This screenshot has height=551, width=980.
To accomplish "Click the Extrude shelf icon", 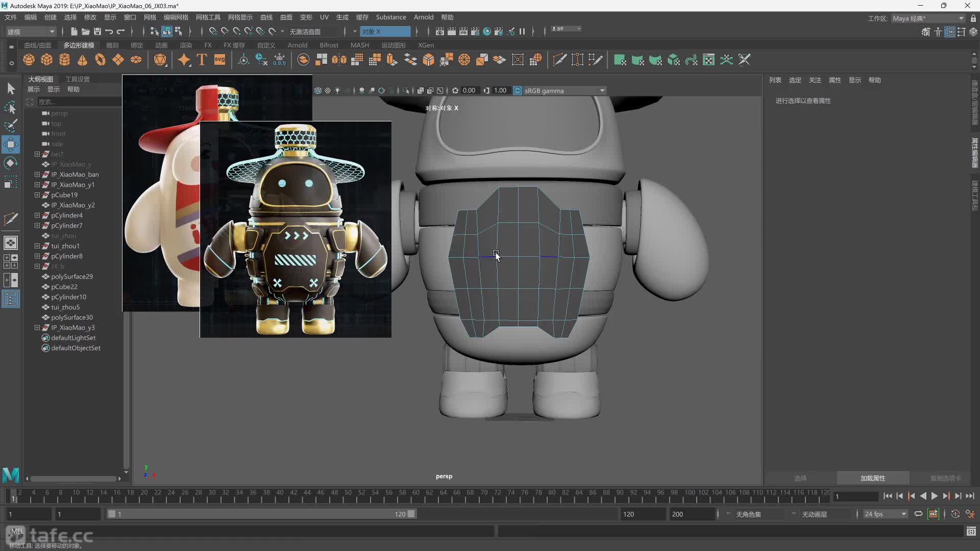I will click(x=393, y=60).
